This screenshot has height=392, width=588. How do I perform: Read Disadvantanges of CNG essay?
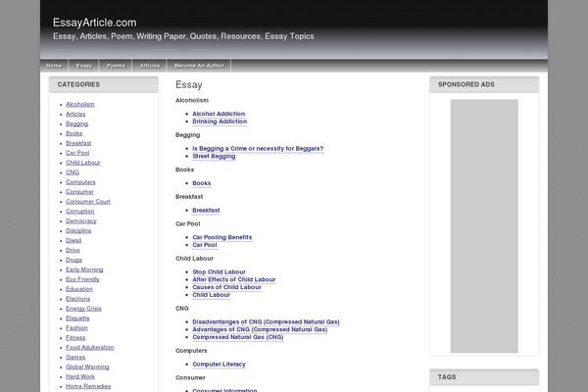click(266, 322)
